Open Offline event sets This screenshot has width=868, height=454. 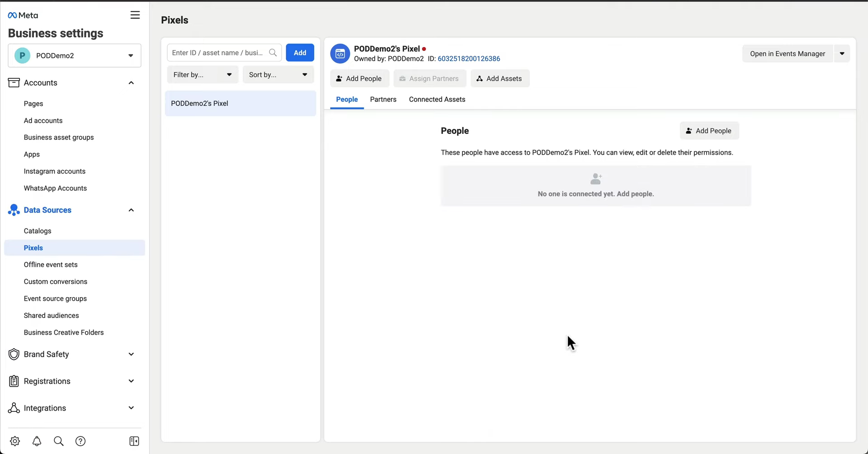pos(51,265)
